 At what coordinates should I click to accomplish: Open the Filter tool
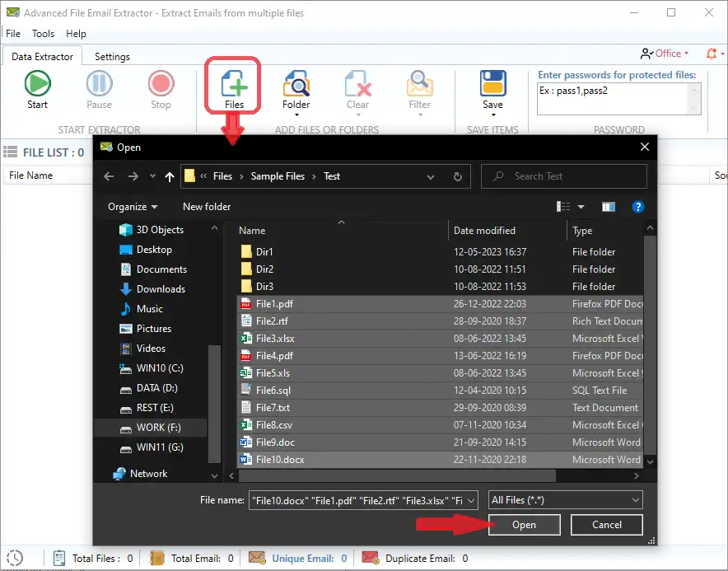coord(419,90)
